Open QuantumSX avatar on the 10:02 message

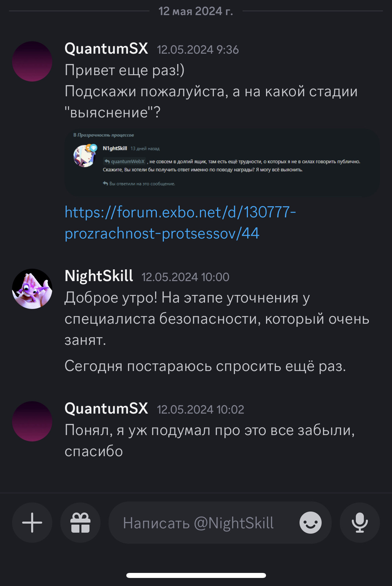[x=32, y=421]
